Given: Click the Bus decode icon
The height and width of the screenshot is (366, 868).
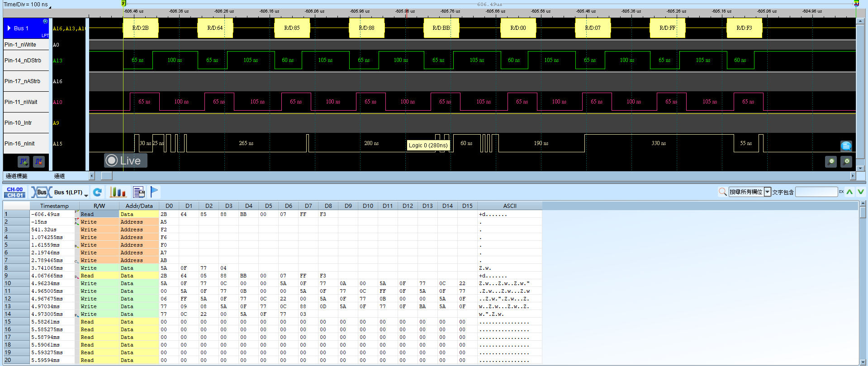Looking at the screenshot, I should click(x=41, y=192).
